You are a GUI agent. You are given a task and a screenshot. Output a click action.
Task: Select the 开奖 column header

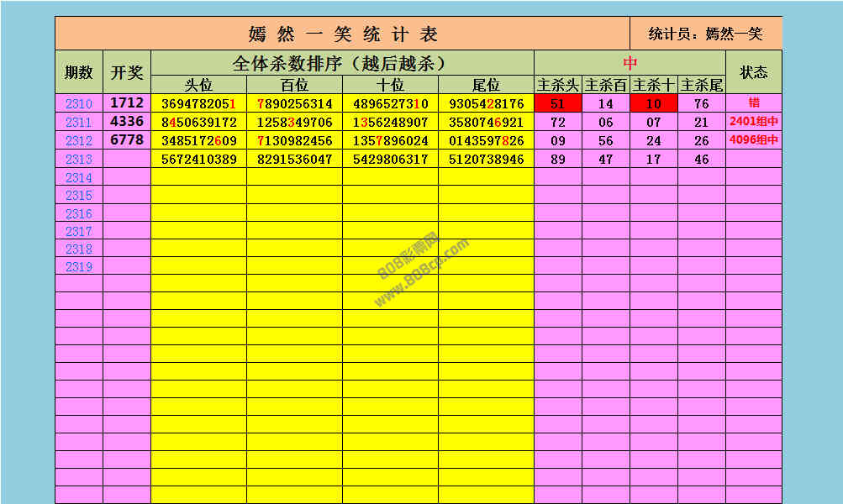127,72
